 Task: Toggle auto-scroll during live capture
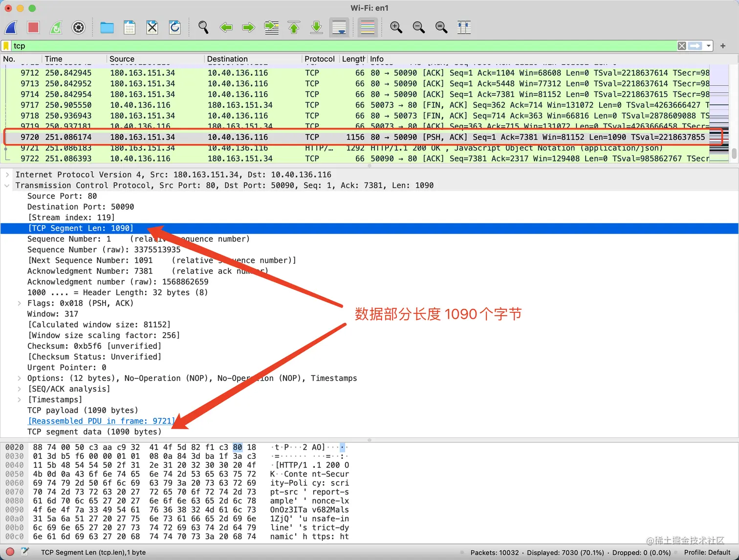[x=339, y=27]
